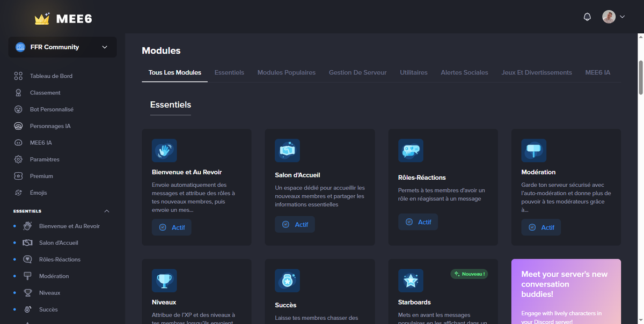Switch to Gestion De Serveur tab
Viewport: 644px width, 324px height.
(357, 72)
